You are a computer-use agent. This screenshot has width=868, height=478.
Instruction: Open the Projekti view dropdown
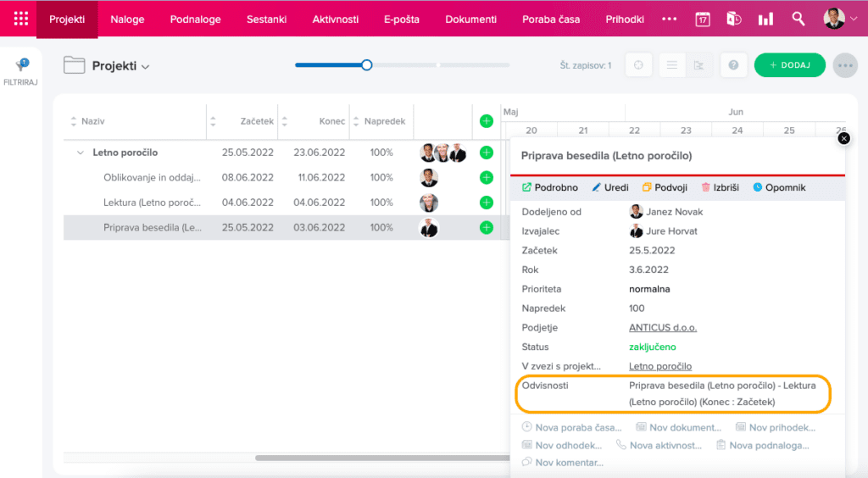[145, 66]
